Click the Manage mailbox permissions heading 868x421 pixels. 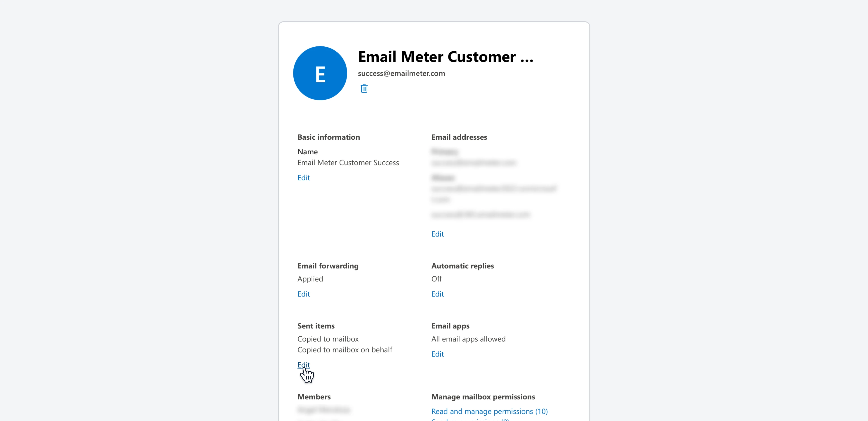point(483,397)
